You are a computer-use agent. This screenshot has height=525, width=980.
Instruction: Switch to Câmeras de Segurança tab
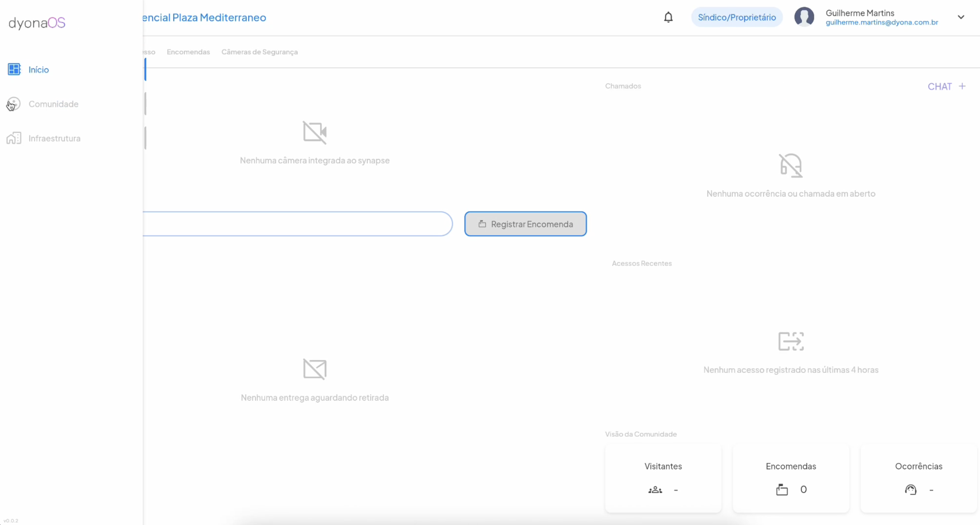click(x=260, y=52)
